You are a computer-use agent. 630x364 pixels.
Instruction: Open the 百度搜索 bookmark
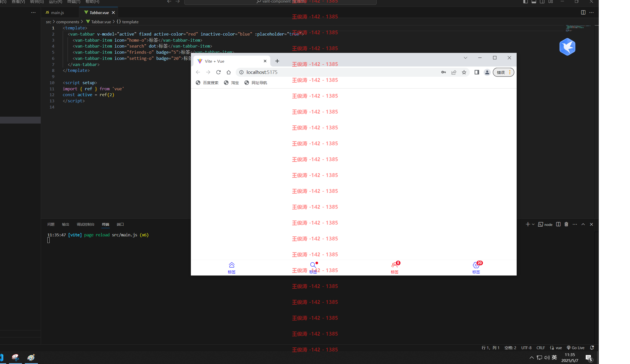pos(207,83)
